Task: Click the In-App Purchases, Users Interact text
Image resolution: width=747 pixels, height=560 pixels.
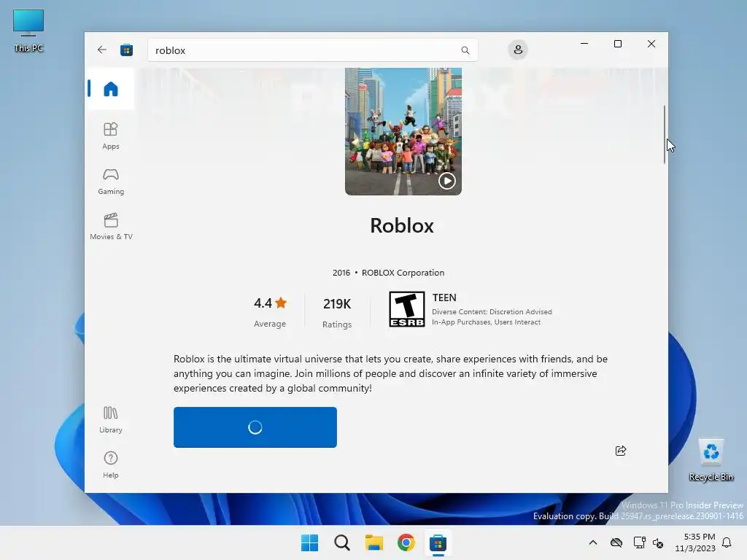Action: click(x=486, y=322)
